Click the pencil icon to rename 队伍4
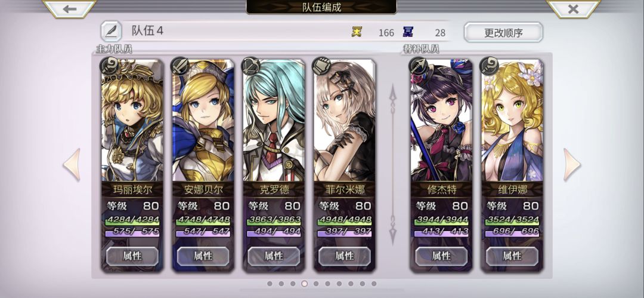 point(112,31)
